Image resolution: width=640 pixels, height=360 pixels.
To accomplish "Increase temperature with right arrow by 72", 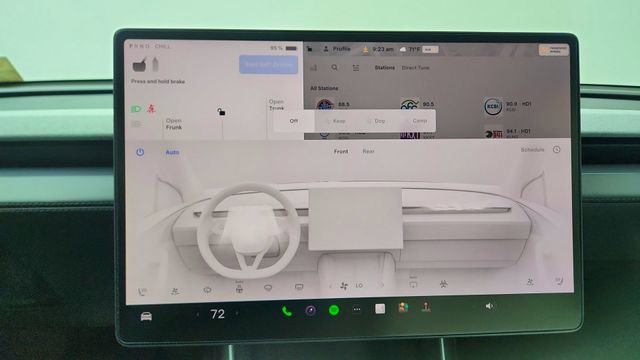I will (237, 313).
